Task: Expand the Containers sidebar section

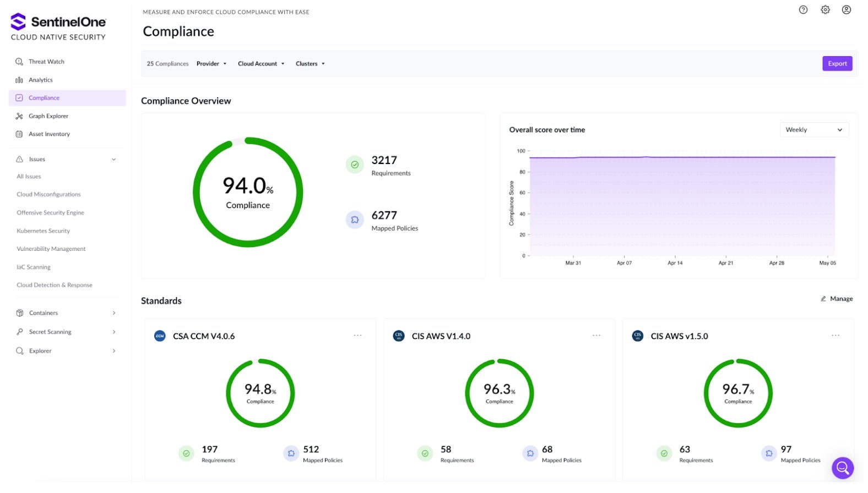Action: click(x=114, y=313)
